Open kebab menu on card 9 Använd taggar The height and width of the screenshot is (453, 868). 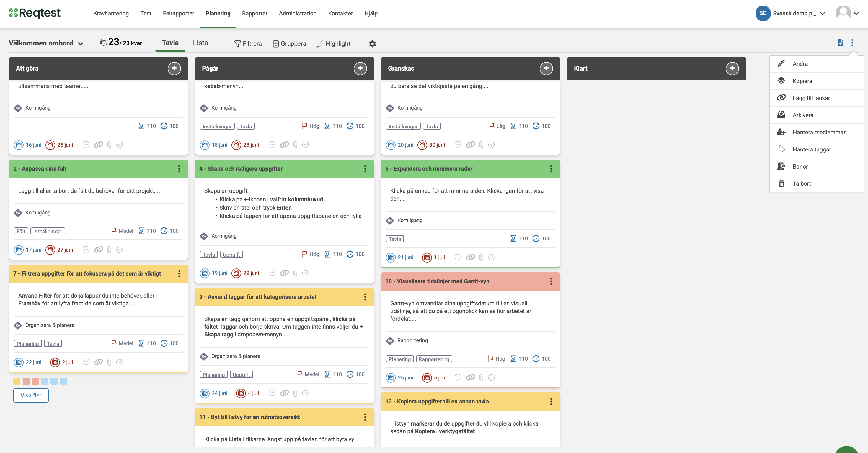click(365, 297)
